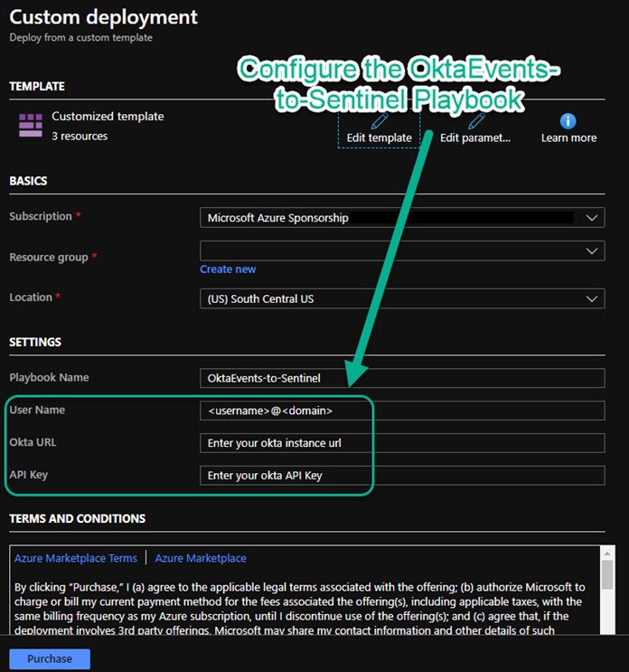Select the API Key input field

click(402, 476)
